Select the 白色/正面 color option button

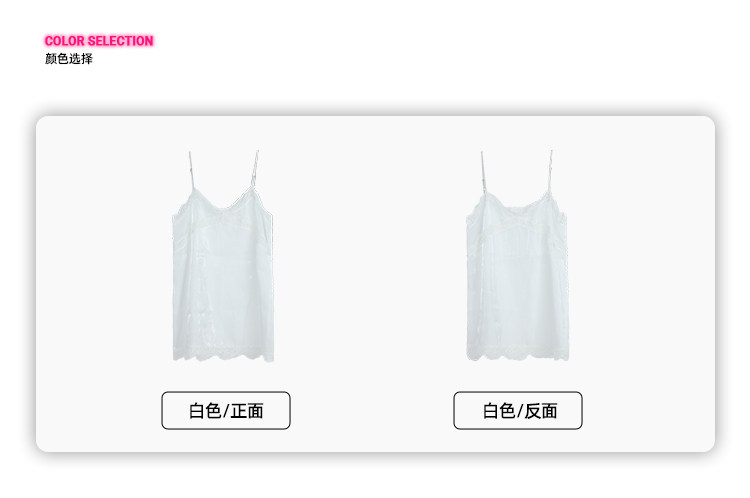point(226,410)
